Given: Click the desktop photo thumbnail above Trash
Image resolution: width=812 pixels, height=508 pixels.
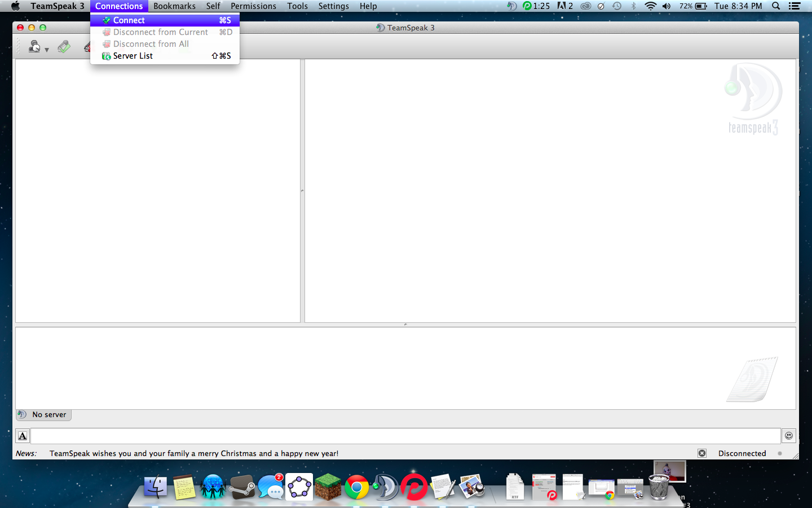Looking at the screenshot, I should click(670, 471).
